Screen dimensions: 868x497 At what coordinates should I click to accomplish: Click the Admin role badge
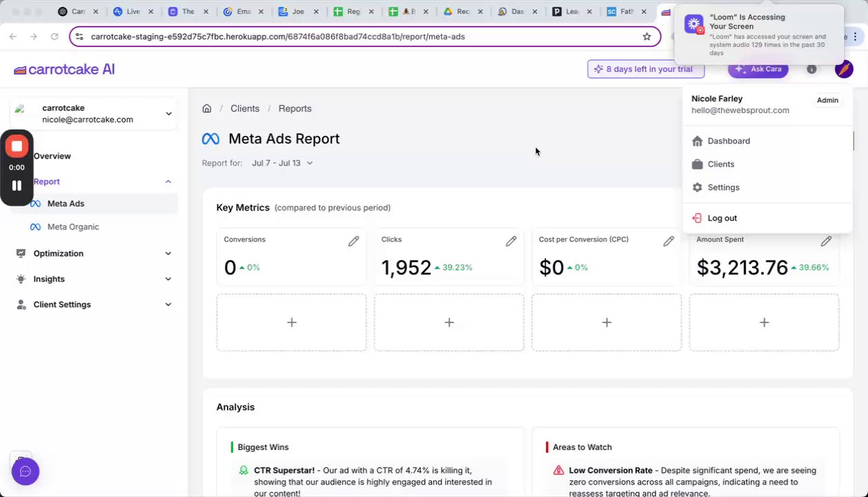coord(827,100)
